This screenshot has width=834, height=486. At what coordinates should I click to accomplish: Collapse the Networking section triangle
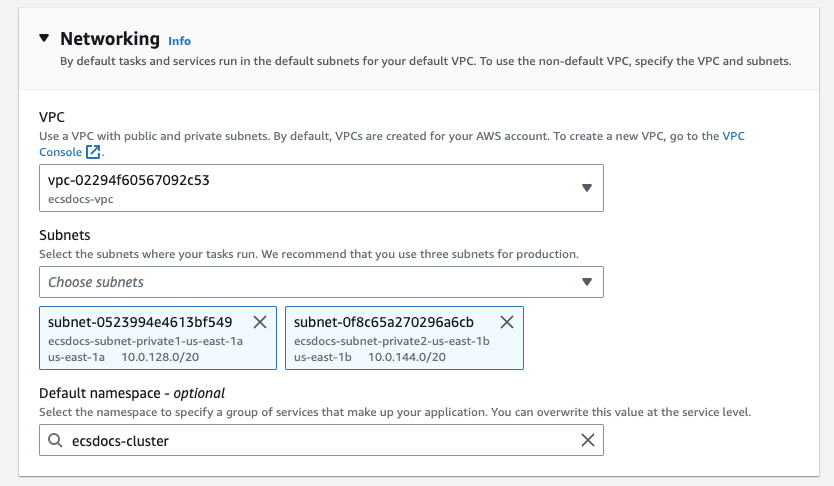pos(44,39)
